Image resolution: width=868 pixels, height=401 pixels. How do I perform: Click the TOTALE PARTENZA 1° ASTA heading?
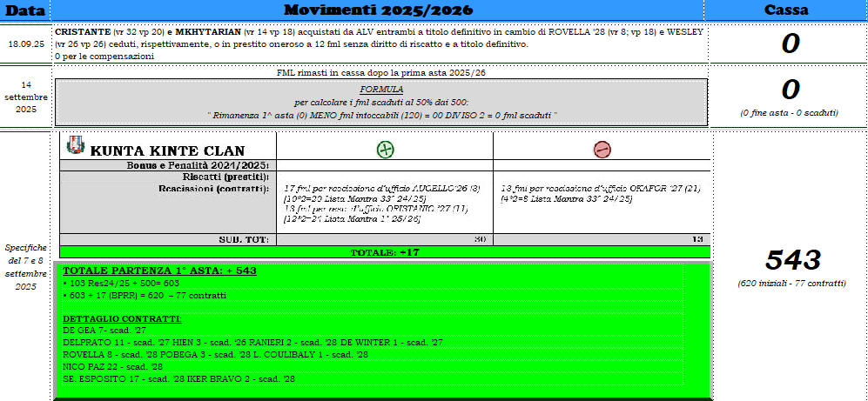pyautogui.click(x=159, y=271)
